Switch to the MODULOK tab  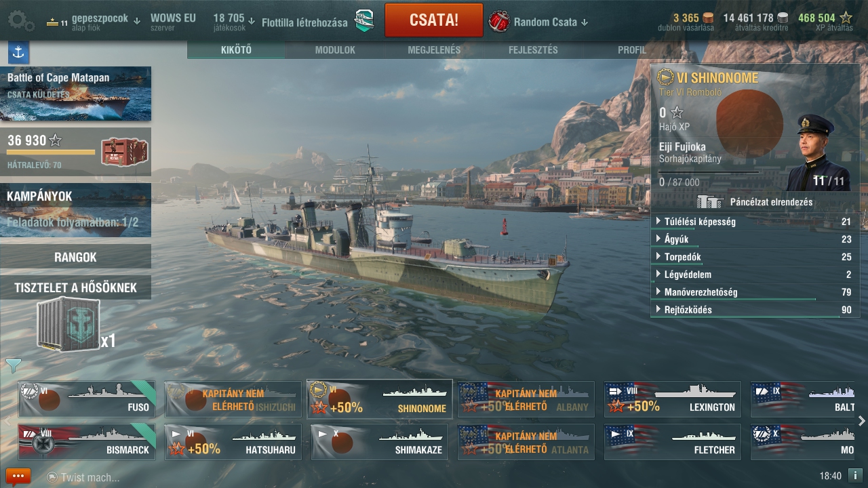click(x=335, y=50)
